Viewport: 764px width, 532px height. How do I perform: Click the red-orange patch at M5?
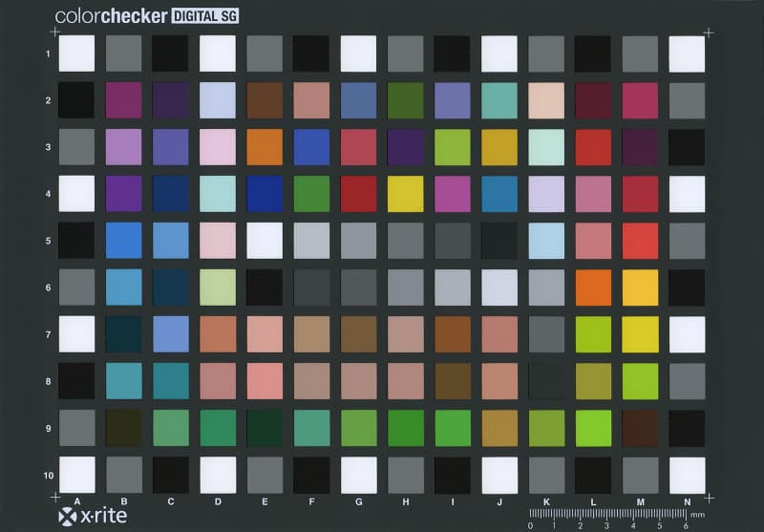click(x=640, y=241)
